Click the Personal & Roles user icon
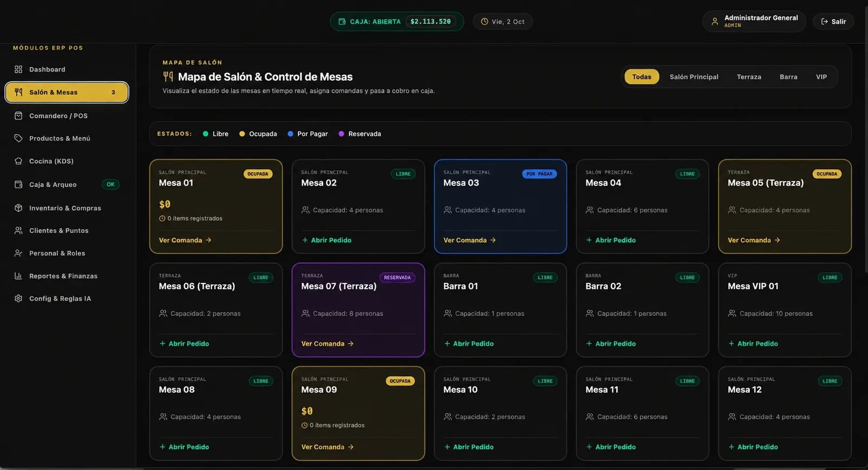868x470 pixels. [x=18, y=253]
